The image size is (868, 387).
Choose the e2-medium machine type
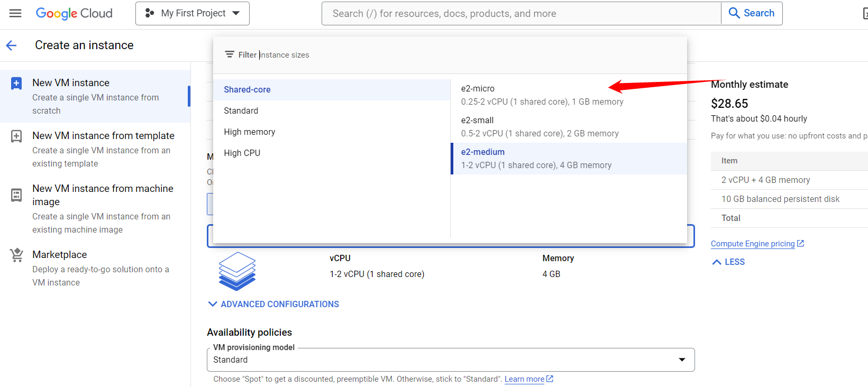[x=569, y=159]
